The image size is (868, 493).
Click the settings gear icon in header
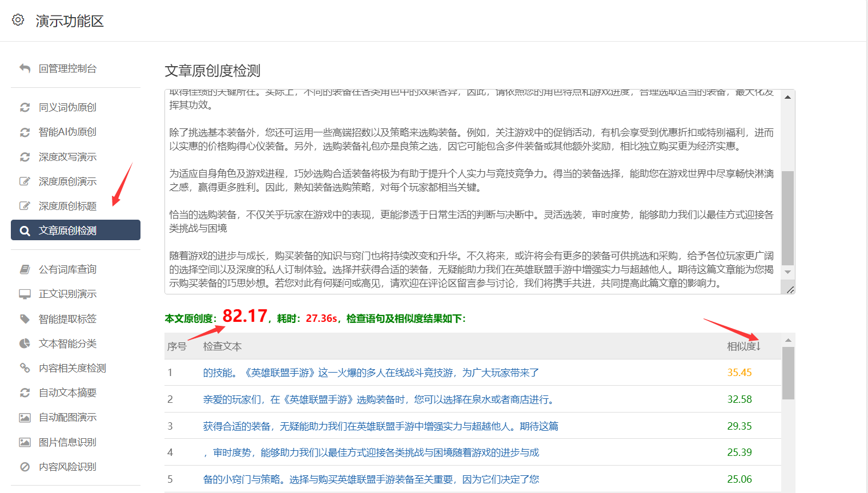point(18,20)
